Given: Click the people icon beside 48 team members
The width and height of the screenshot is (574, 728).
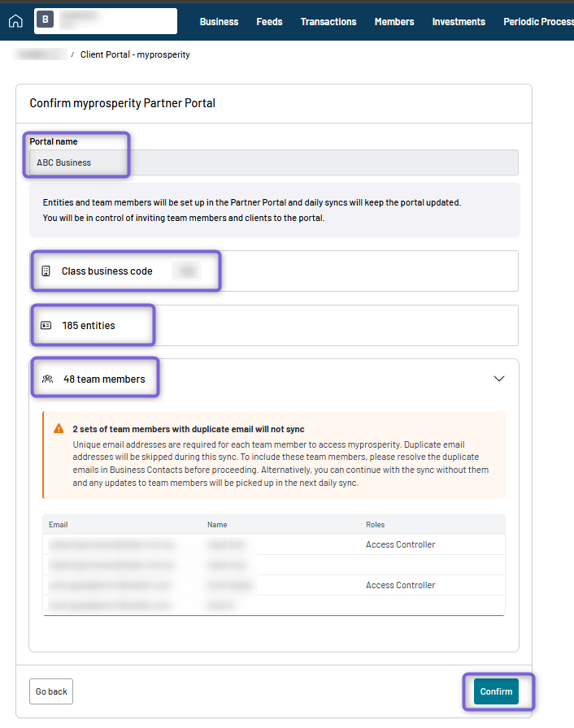Looking at the screenshot, I should tap(47, 379).
